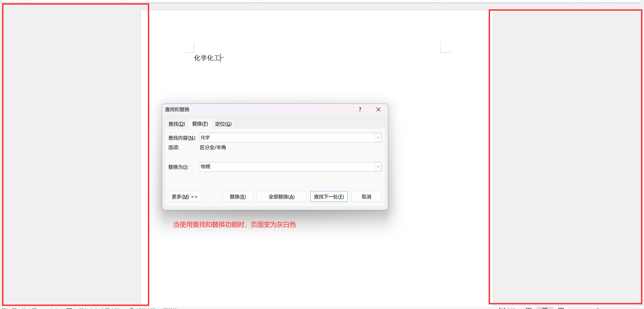Image resolution: width=644 pixels, height=309 pixels.
Task: Click the 区分全/半角 option text
Action: pyautogui.click(x=213, y=147)
